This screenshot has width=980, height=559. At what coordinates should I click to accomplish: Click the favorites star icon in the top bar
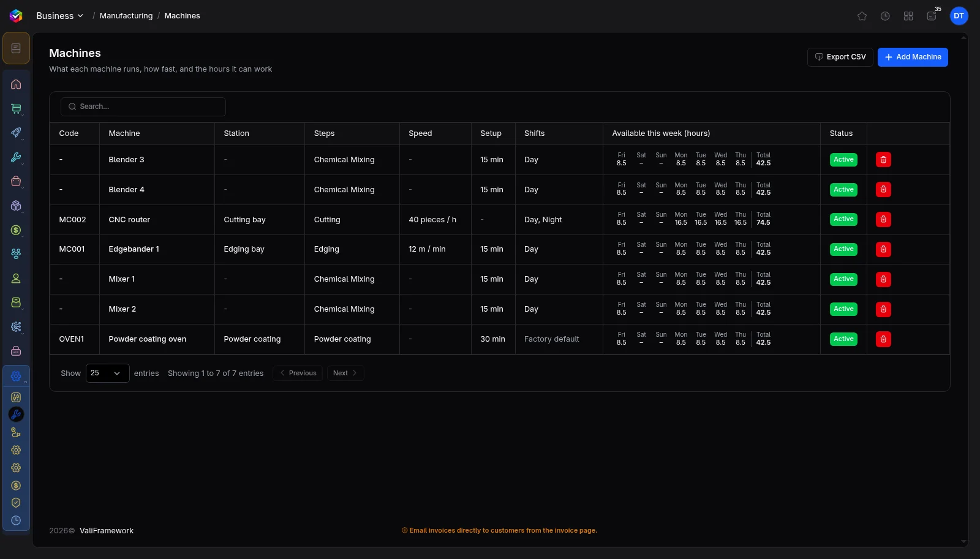pyautogui.click(x=862, y=16)
